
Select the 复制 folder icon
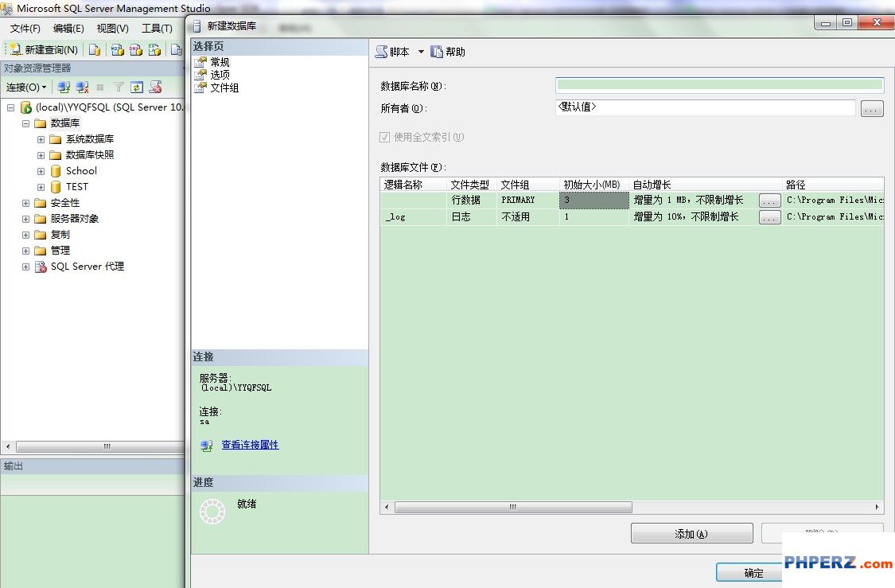pyautogui.click(x=40, y=236)
